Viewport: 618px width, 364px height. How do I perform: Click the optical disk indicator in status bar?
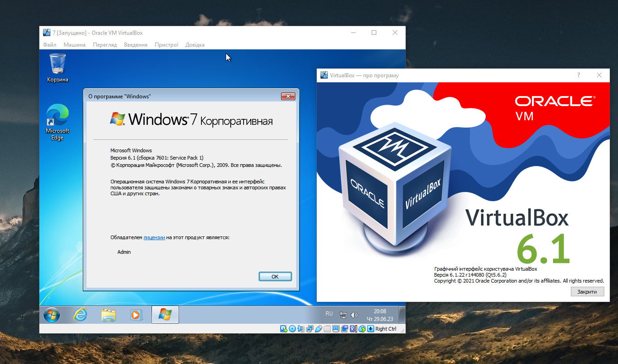(292, 328)
